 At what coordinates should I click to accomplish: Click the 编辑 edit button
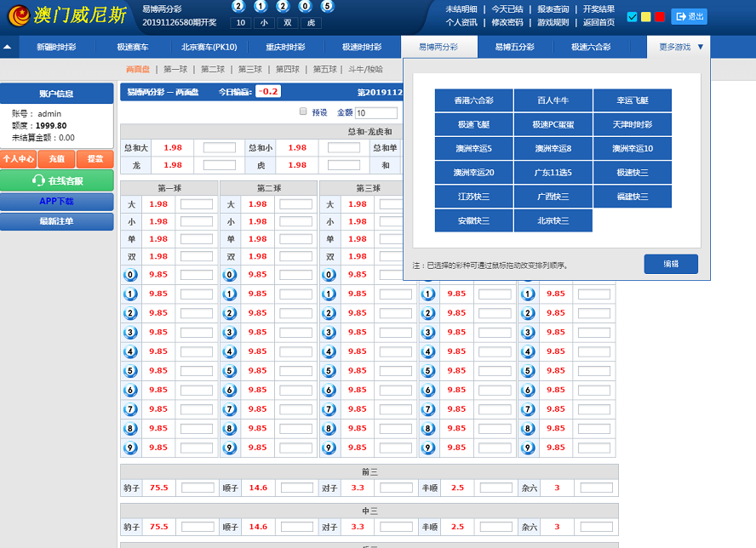(x=671, y=264)
